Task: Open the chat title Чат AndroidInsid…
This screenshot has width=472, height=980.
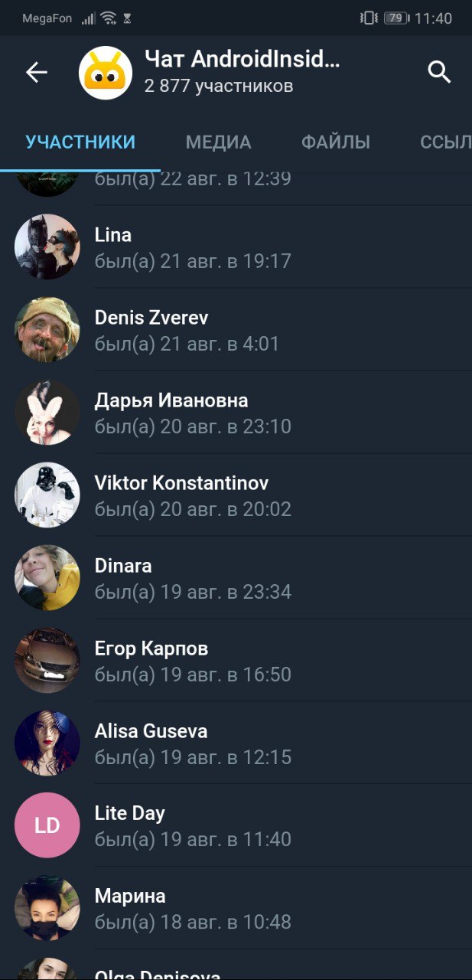Action: pos(242,60)
